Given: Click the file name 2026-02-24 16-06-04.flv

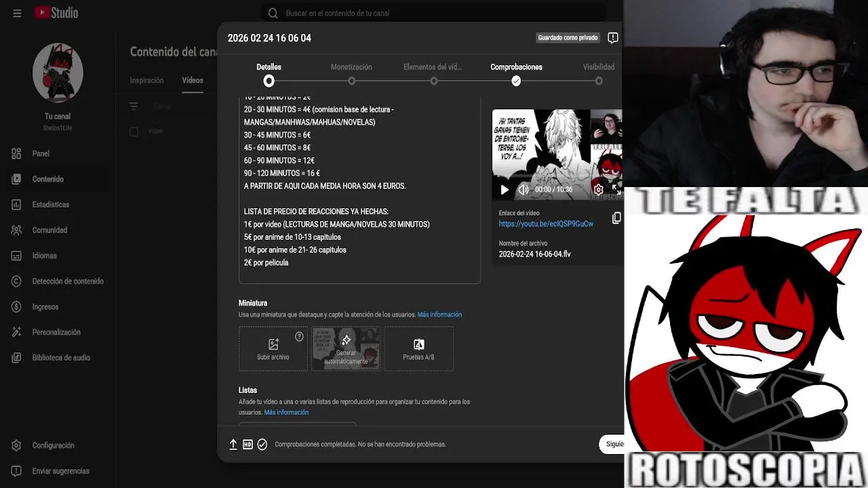Looking at the screenshot, I should 534,254.
